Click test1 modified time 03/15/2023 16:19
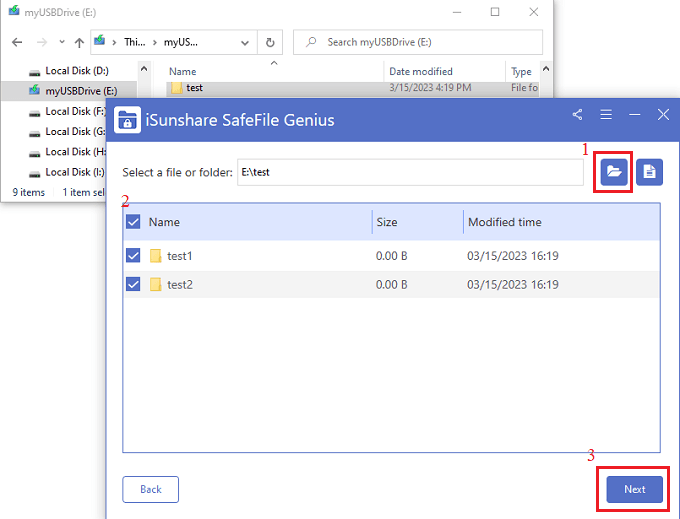Viewport: 680px width, 519px height. coord(513,256)
